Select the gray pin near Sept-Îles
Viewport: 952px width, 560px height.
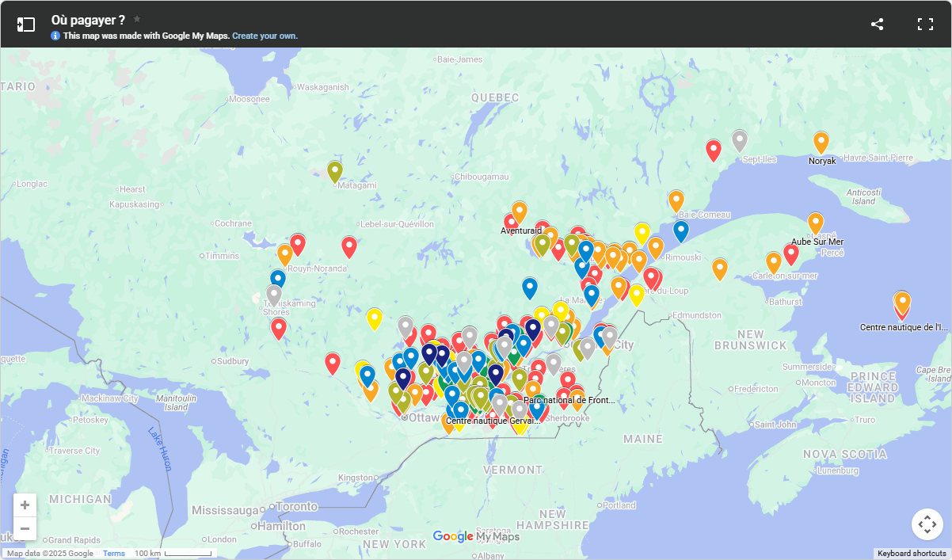click(x=740, y=141)
